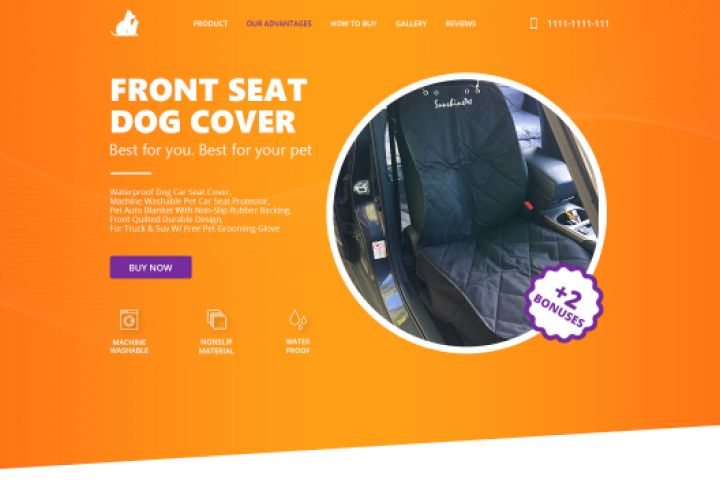This screenshot has height=480, width=720.
Task: Click the circular seat cover product photo
Action: (x=466, y=213)
